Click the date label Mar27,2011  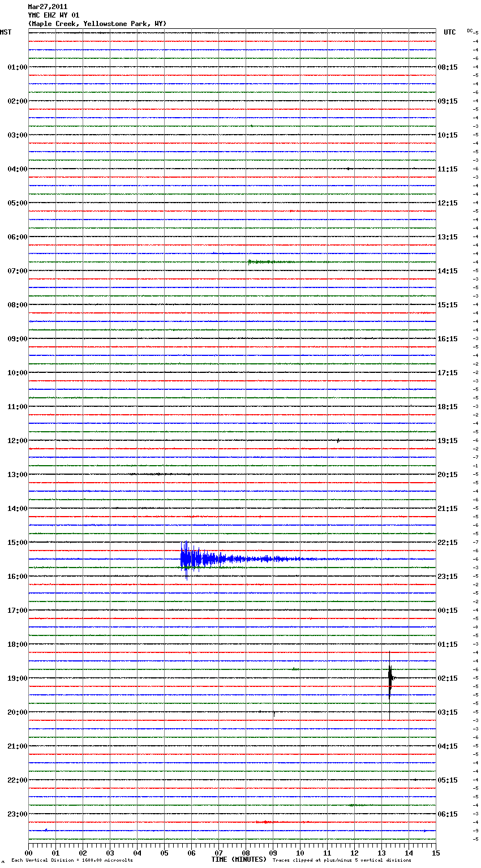point(48,7)
